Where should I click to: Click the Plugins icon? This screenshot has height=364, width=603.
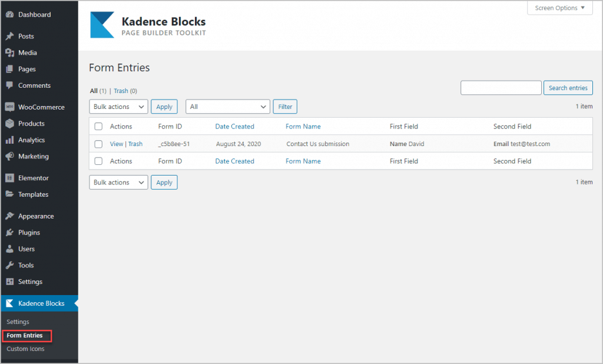tap(10, 232)
